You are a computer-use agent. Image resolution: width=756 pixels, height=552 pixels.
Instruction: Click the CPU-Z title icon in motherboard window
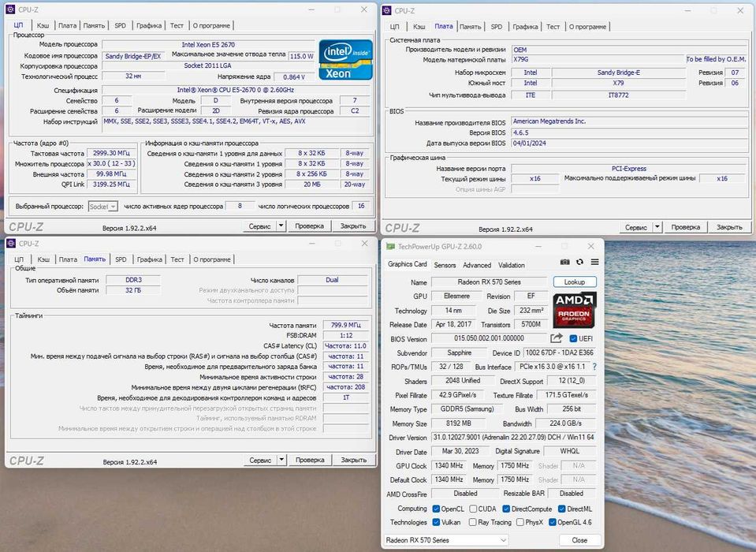(x=387, y=10)
